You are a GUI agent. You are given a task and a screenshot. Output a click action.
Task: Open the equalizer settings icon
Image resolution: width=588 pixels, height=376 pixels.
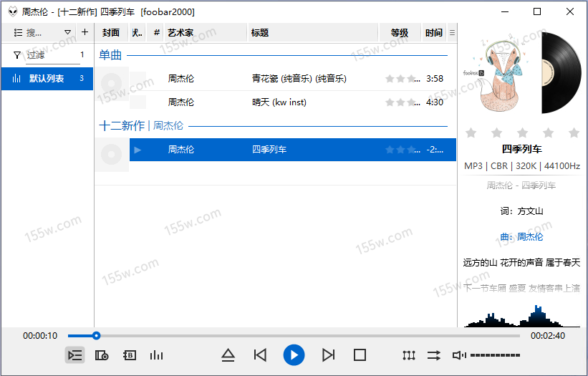[409, 355]
